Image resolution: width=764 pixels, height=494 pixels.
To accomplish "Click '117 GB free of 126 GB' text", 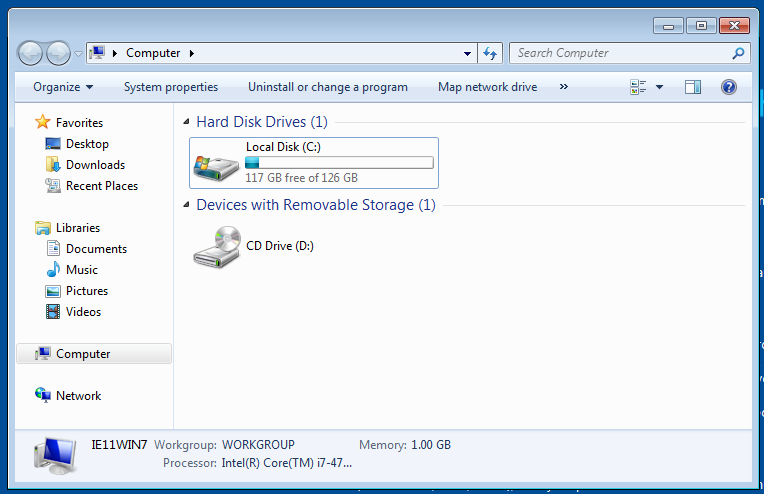I will 302,178.
